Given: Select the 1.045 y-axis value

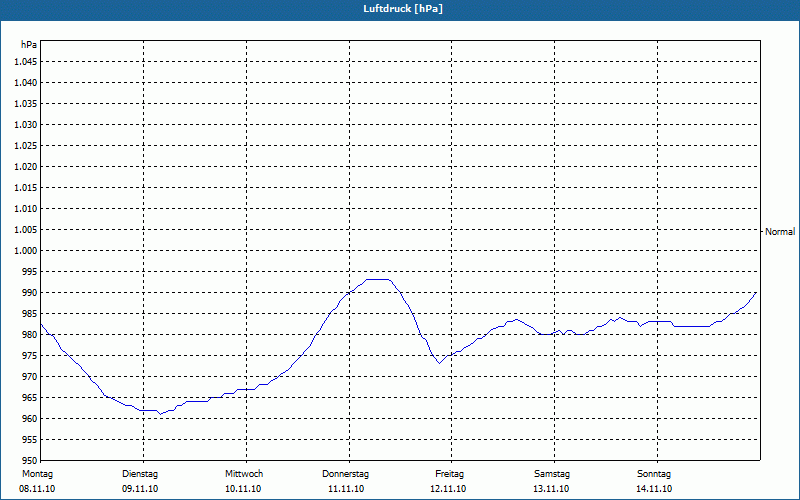Looking at the screenshot, I should coord(26,62).
